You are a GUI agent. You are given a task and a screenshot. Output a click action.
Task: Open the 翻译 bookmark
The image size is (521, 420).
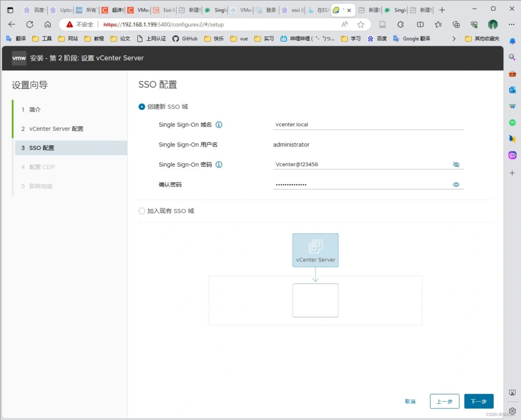[16, 39]
